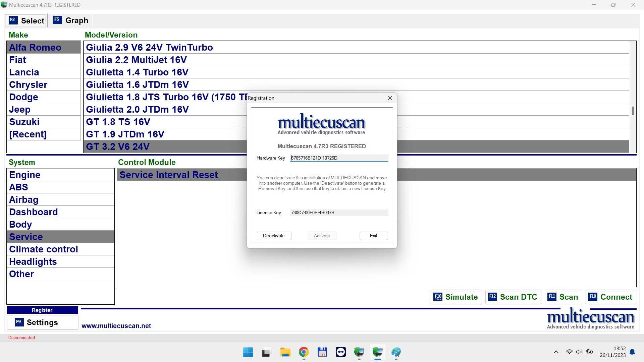The height and width of the screenshot is (362, 644).
Task: Click the battery tray icon
Action: [x=589, y=352]
